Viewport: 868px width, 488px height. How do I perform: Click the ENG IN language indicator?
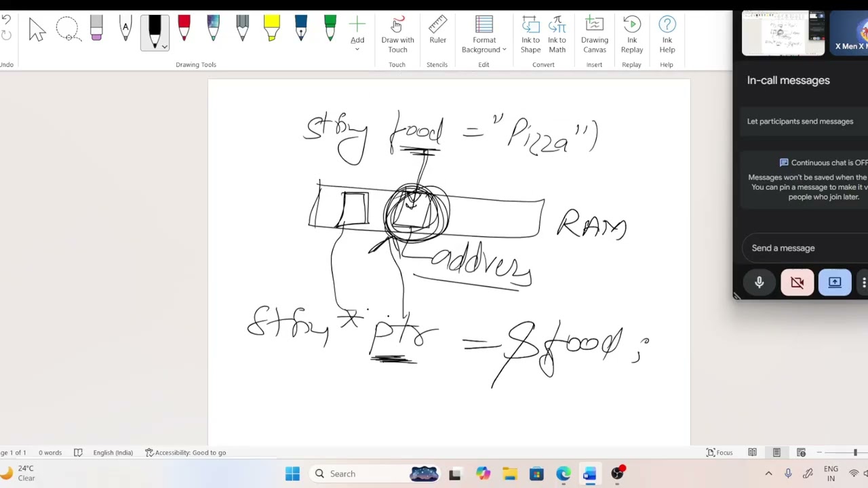coord(831,474)
